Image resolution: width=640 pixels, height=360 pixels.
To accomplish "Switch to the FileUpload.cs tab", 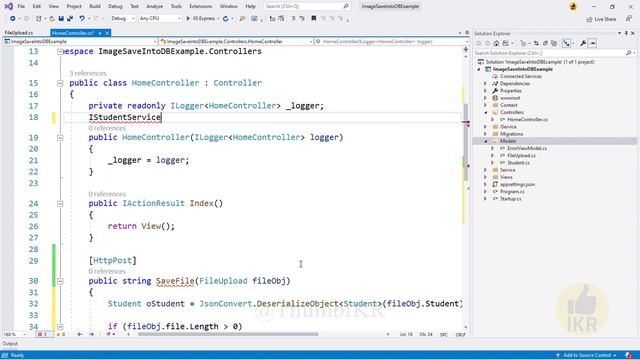I will point(19,33).
